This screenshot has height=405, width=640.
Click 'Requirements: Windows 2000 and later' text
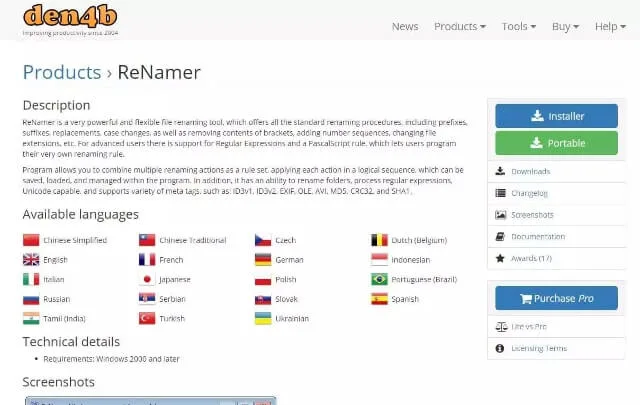[111, 359]
